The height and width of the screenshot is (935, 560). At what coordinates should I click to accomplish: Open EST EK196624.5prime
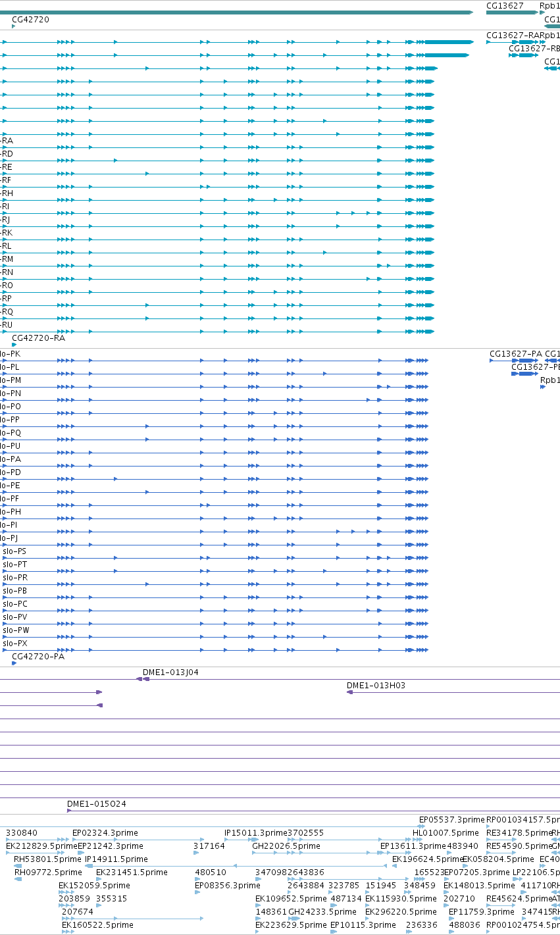click(x=428, y=859)
